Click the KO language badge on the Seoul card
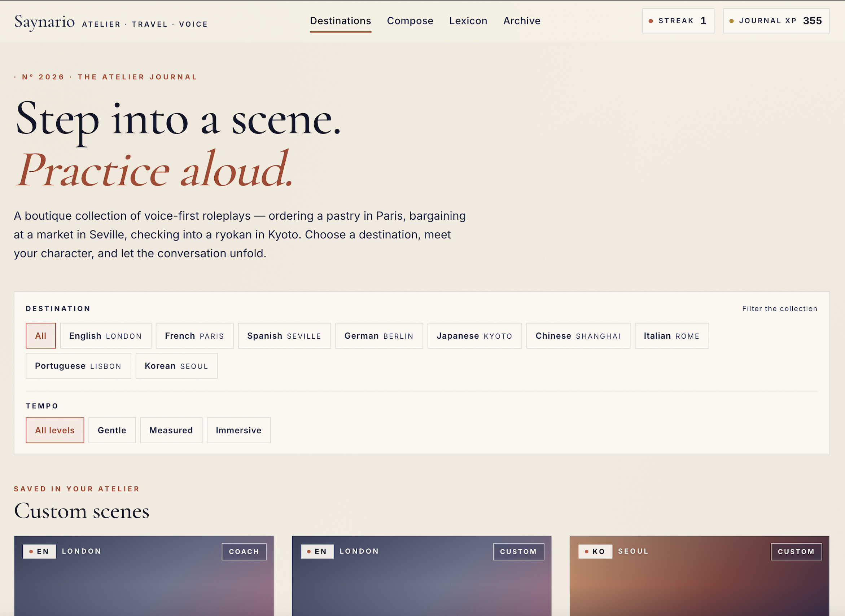Viewport: 845px width, 616px height. pos(595,551)
